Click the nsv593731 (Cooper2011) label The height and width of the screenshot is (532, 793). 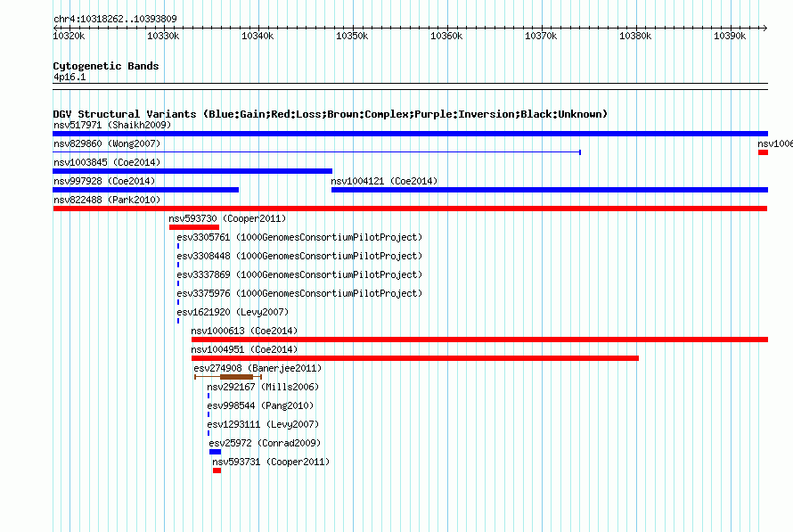point(271,462)
